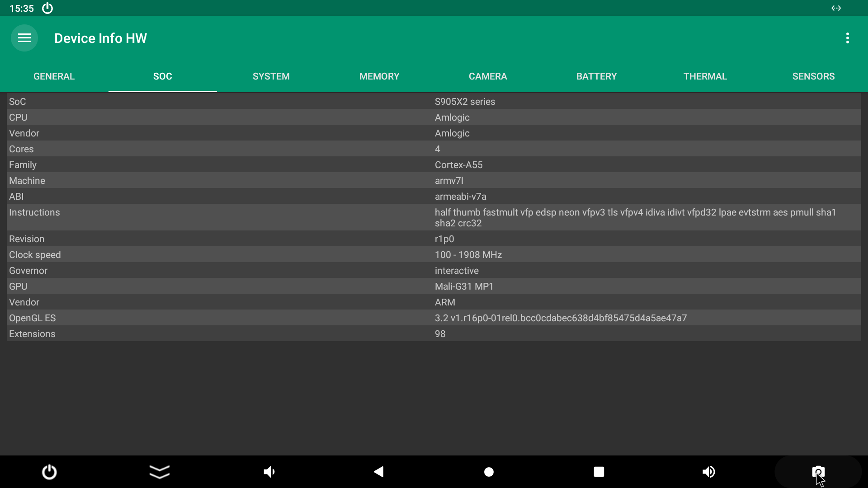
Task: Switch to the GENERAL tab
Action: [54, 76]
